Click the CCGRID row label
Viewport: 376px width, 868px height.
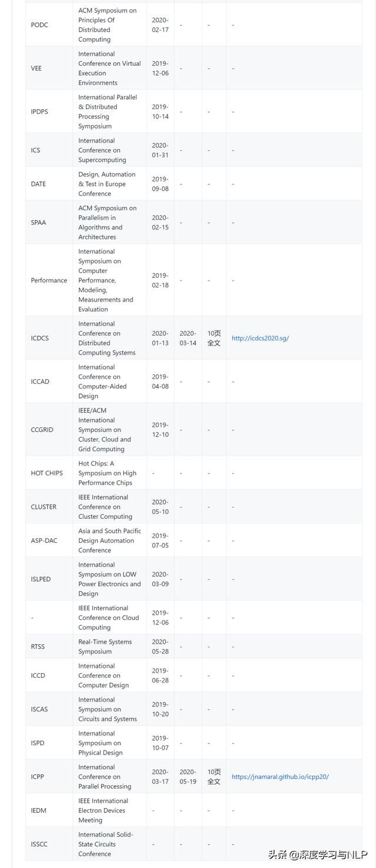click(42, 430)
